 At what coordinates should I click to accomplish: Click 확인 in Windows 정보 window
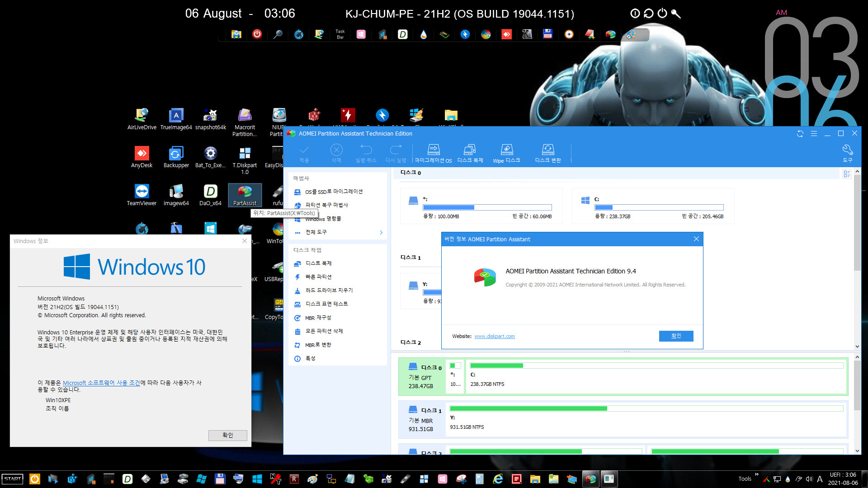pyautogui.click(x=227, y=435)
